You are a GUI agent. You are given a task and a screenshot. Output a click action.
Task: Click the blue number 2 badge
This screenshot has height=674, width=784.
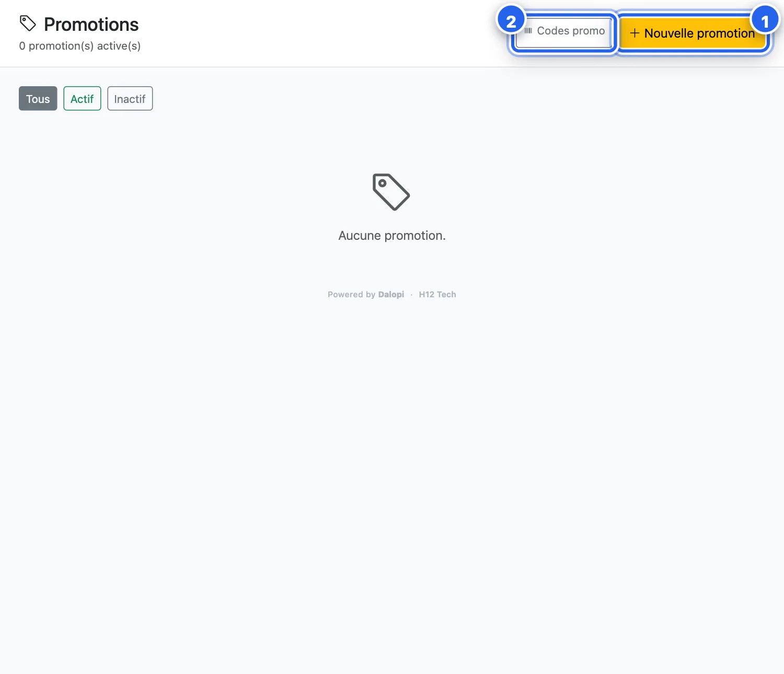pos(511,21)
